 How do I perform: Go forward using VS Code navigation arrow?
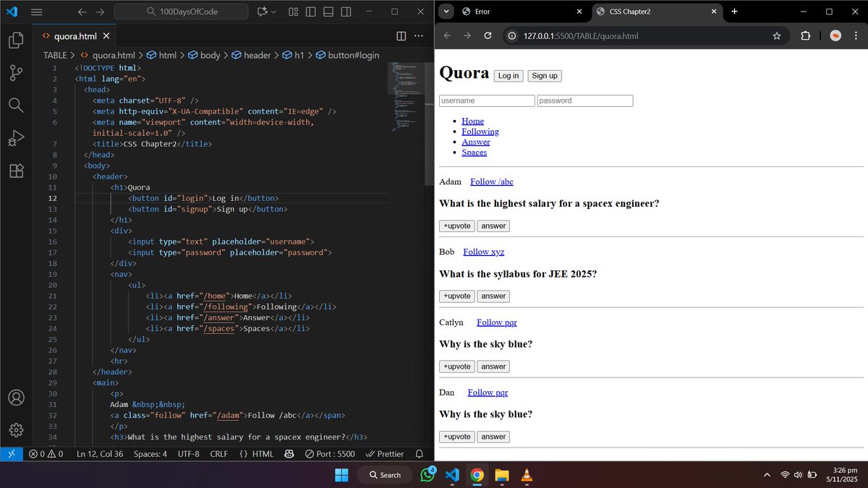pos(101,12)
